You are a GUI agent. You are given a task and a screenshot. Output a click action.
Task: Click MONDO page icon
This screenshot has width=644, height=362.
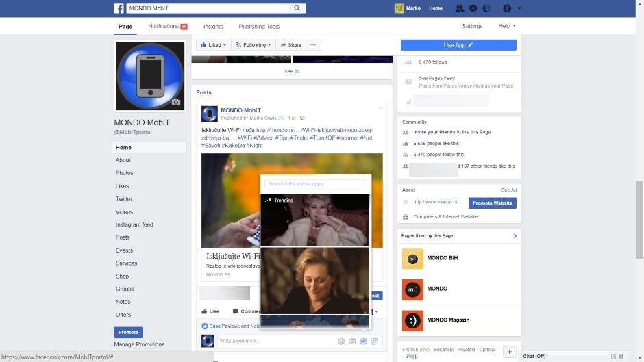click(x=412, y=289)
